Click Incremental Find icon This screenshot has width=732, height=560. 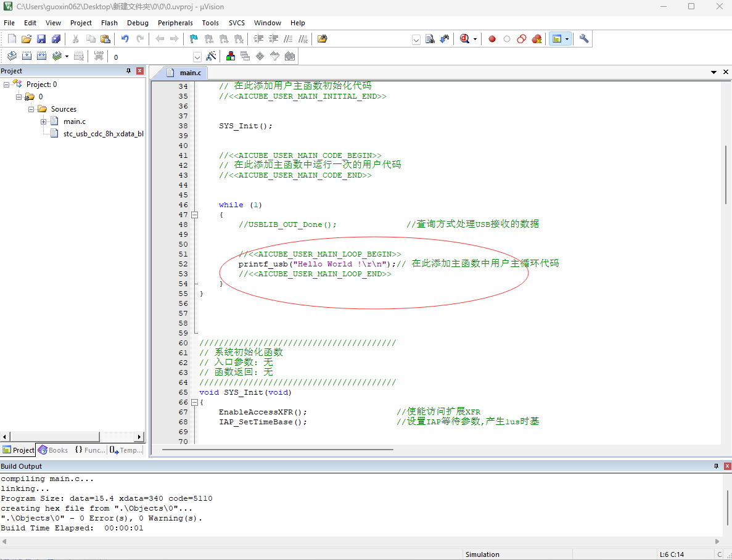pyautogui.click(x=445, y=39)
